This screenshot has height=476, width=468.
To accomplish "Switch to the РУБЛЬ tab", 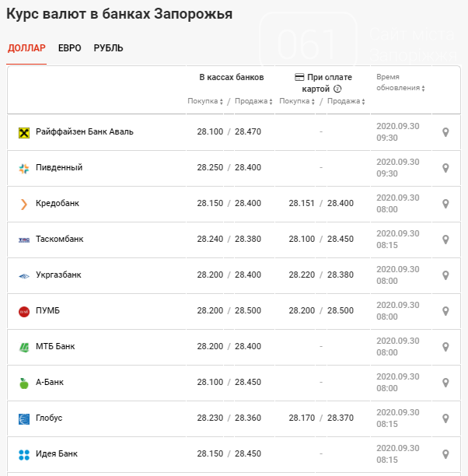I will click(x=108, y=48).
